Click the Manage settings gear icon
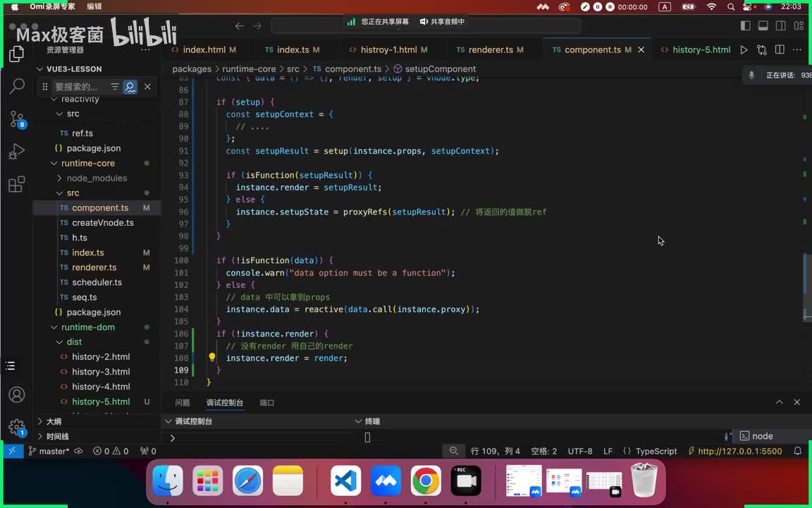The height and width of the screenshot is (508, 812). tap(16, 427)
